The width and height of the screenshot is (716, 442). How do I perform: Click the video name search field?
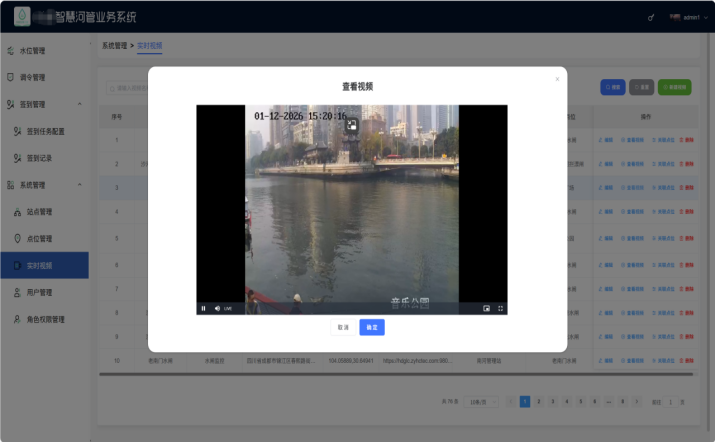tap(127, 88)
